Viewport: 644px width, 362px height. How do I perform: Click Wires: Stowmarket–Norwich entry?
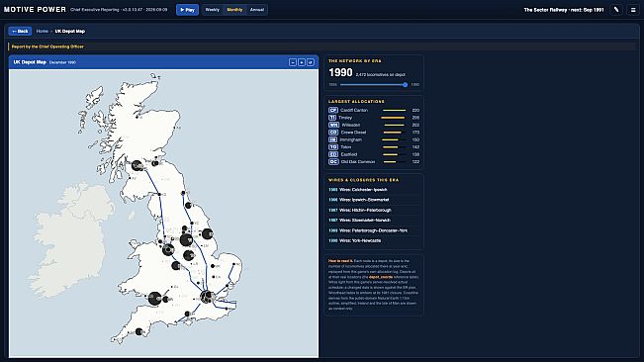(374, 221)
